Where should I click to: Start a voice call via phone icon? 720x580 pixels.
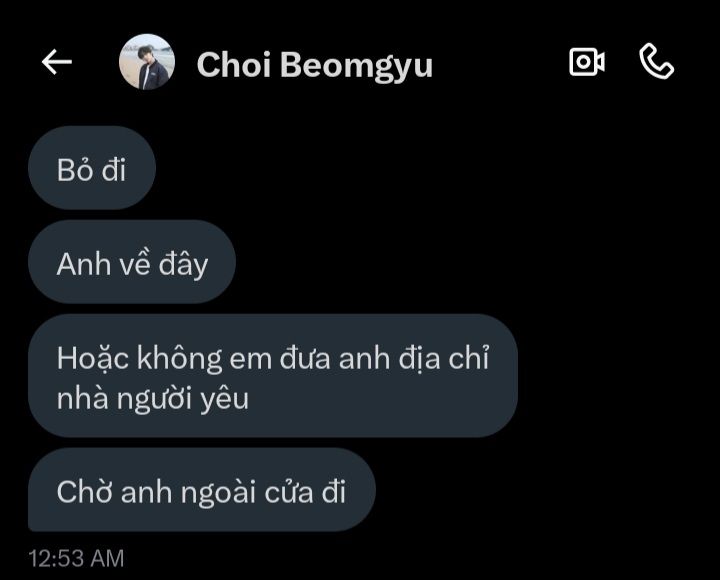pyautogui.click(x=657, y=62)
